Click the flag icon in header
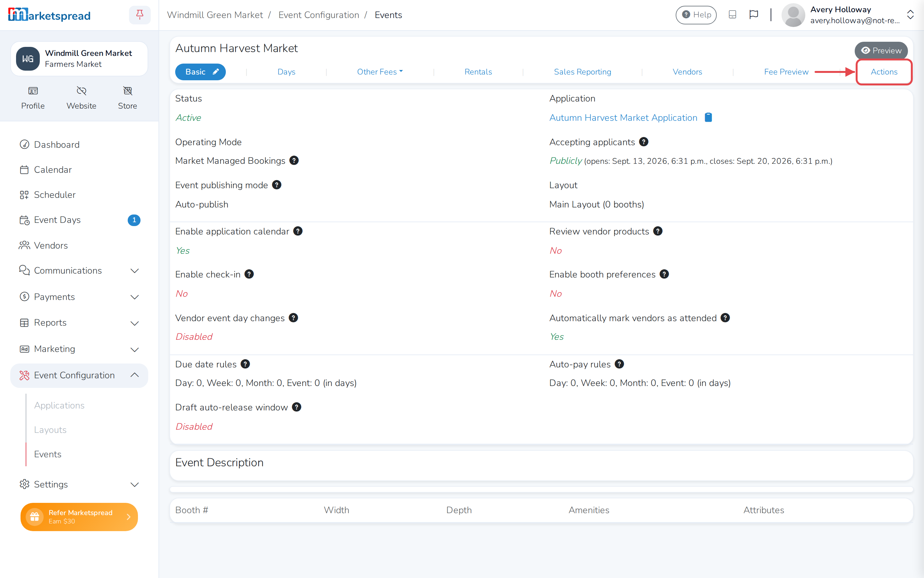Screen dimensions: 924x578 tap(753, 14)
